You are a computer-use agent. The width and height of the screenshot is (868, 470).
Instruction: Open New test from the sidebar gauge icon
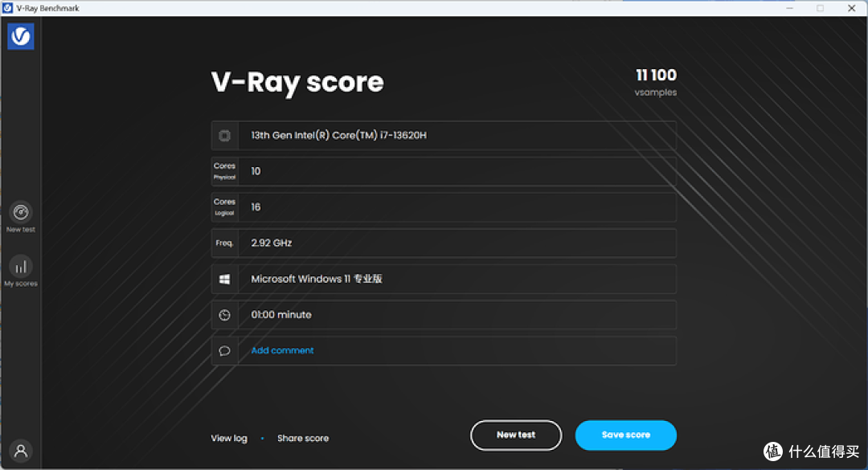click(21, 212)
